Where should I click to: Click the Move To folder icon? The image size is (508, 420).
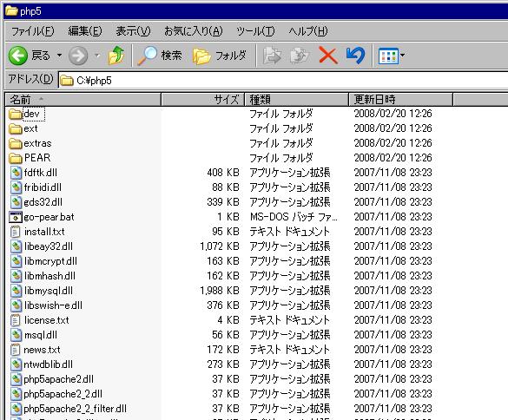[x=272, y=56]
